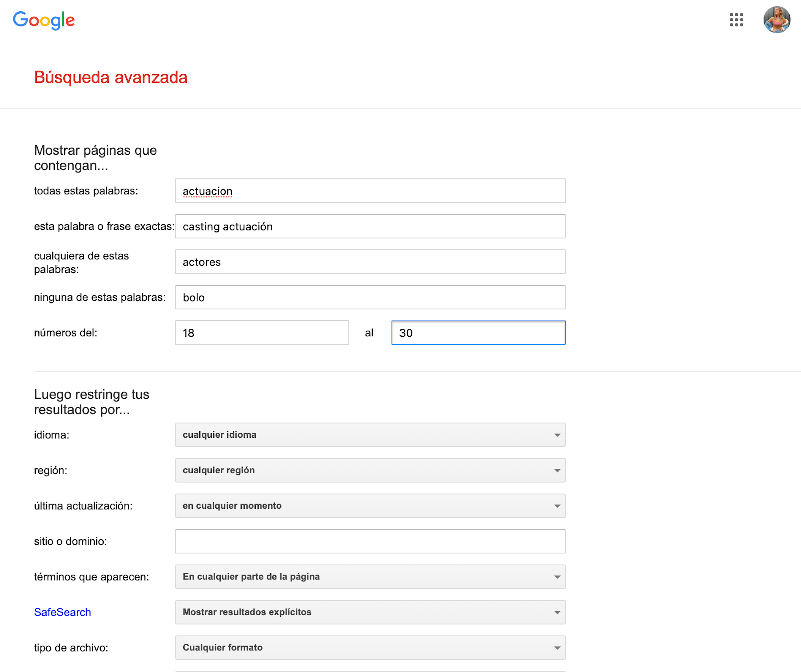
Task: Click the 'cualquiera de estas palabras:' label
Action: [x=81, y=262]
